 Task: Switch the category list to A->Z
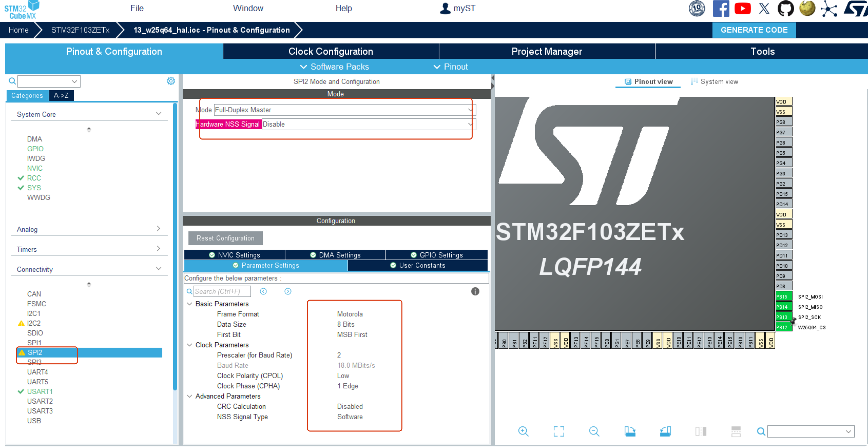click(x=61, y=95)
